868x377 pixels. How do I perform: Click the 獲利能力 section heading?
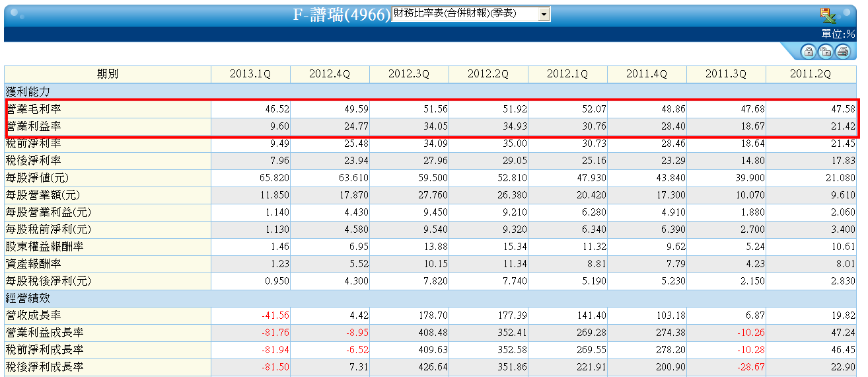click(27, 91)
